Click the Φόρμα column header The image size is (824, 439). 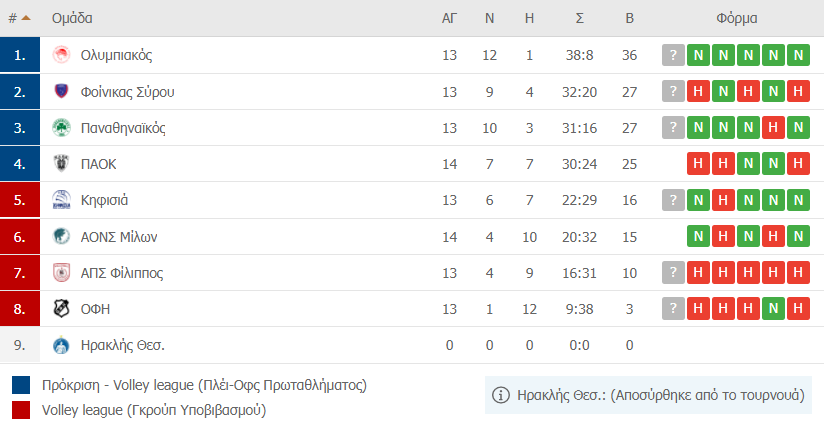point(736,18)
